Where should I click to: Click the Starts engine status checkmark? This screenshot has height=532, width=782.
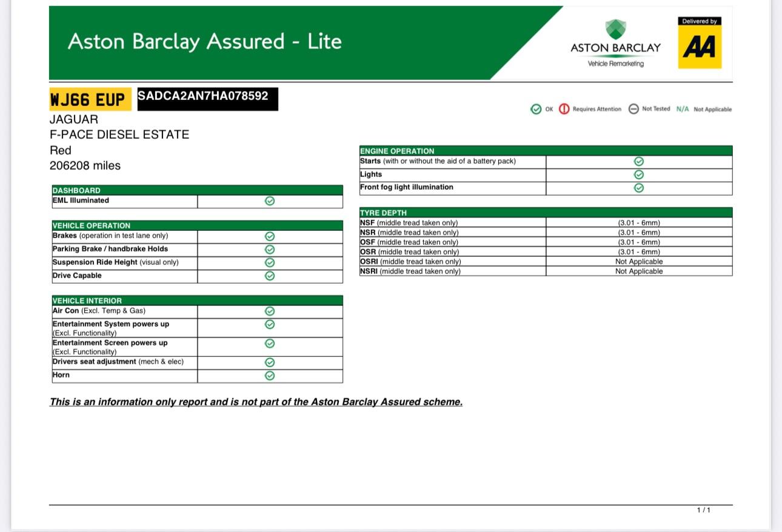638,161
